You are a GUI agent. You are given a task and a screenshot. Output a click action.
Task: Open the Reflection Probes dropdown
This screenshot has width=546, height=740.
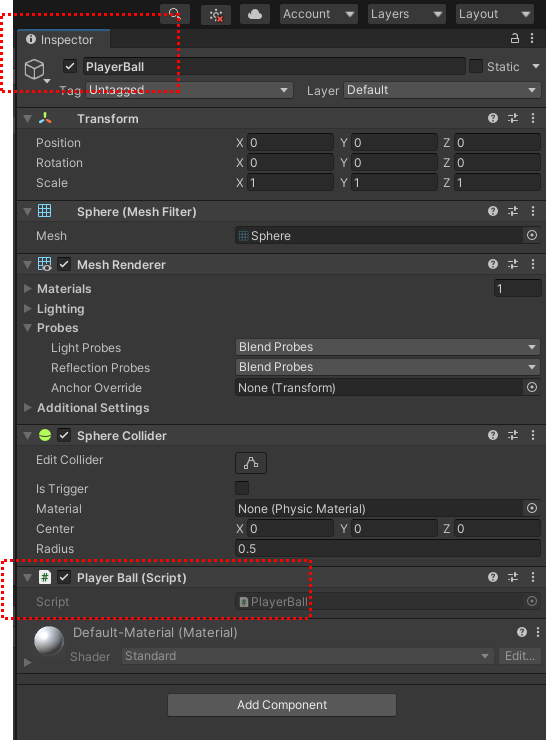click(387, 367)
